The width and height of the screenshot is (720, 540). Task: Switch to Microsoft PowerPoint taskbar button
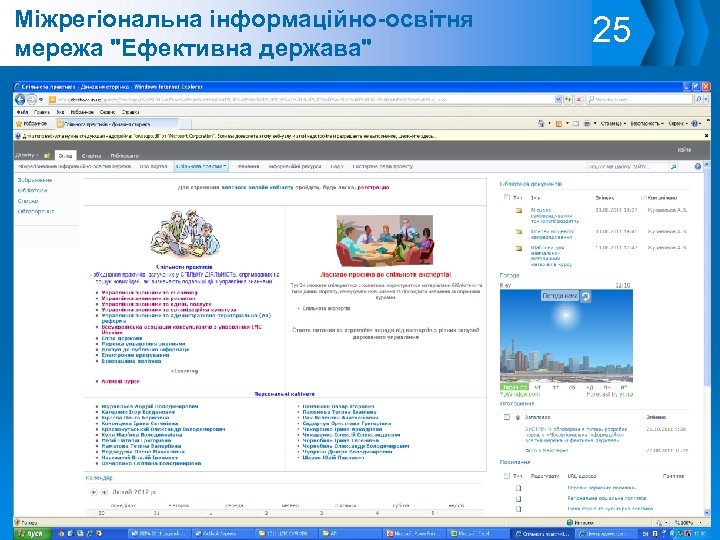(x=415, y=534)
